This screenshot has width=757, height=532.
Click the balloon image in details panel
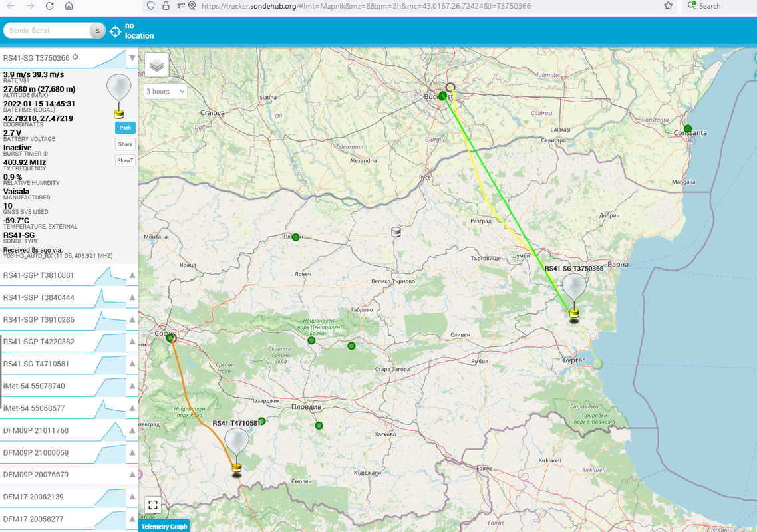119,96
